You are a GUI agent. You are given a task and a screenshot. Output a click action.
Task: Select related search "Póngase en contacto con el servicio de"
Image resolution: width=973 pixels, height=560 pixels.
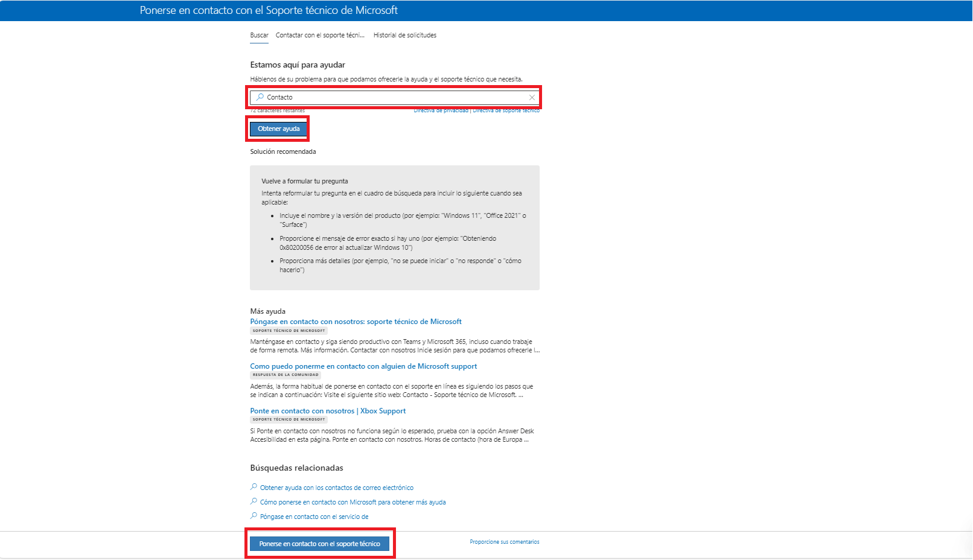click(x=314, y=517)
